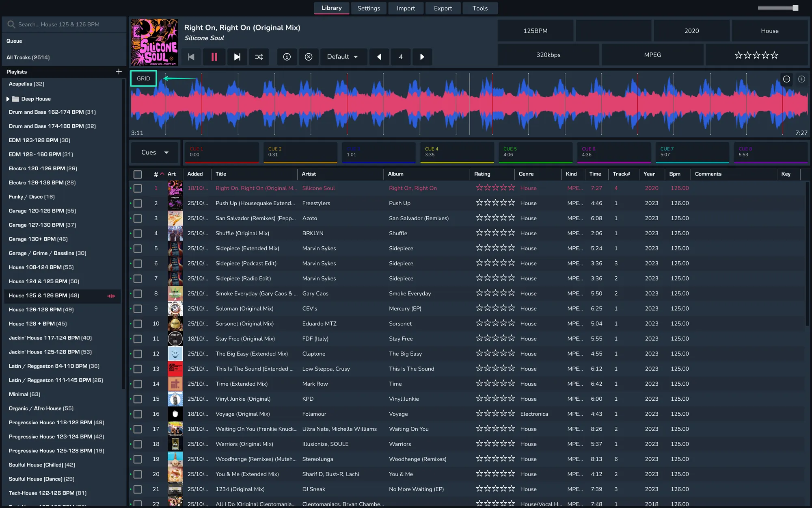812x508 pixels.
Task: Pause playback with the pause button
Action: click(x=214, y=57)
